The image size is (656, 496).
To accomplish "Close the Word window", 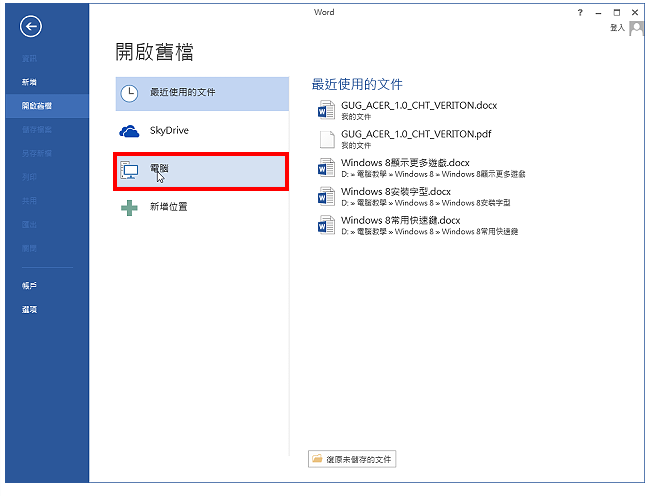I will click(635, 13).
